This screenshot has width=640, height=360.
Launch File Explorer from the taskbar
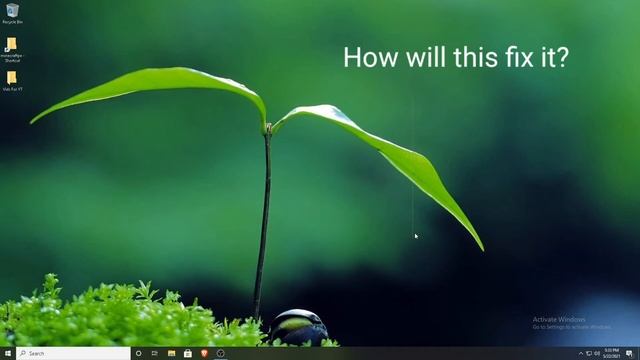[171, 353]
